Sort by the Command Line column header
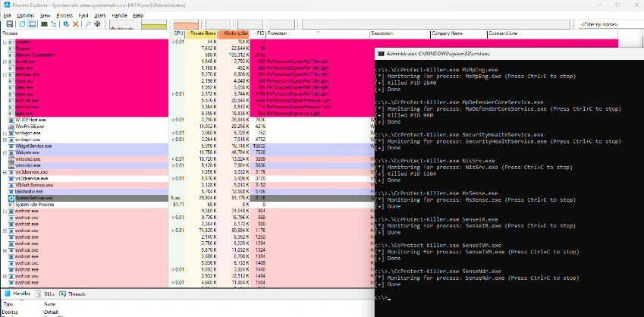This screenshot has height=317, width=644. point(552,33)
